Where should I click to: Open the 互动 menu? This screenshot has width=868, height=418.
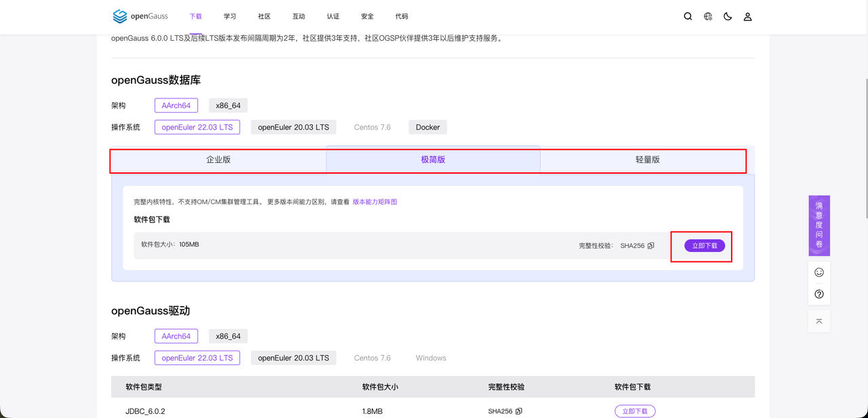(299, 16)
